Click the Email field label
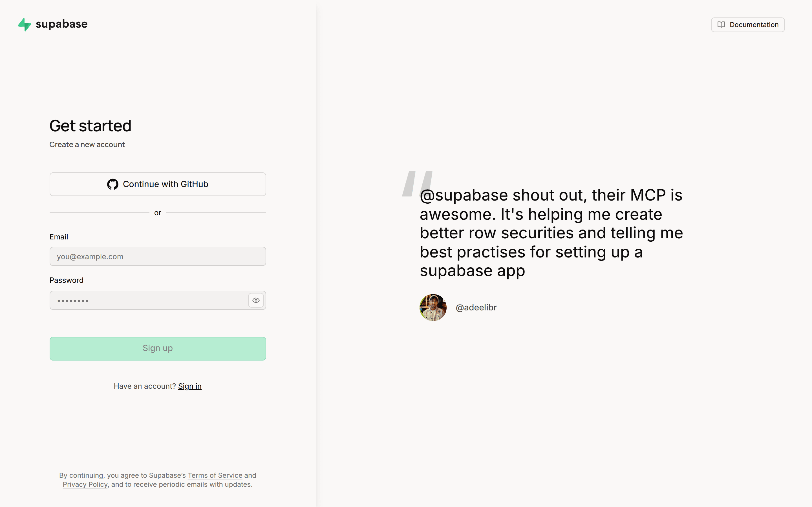Viewport: 812px width, 507px height. (59, 237)
